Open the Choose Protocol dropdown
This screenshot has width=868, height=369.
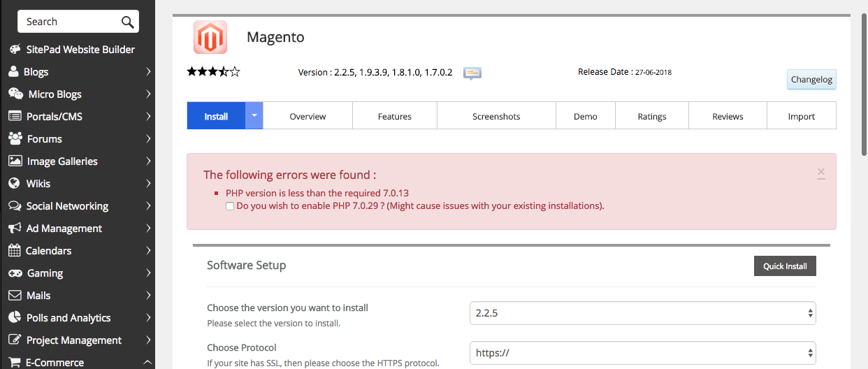pos(642,353)
